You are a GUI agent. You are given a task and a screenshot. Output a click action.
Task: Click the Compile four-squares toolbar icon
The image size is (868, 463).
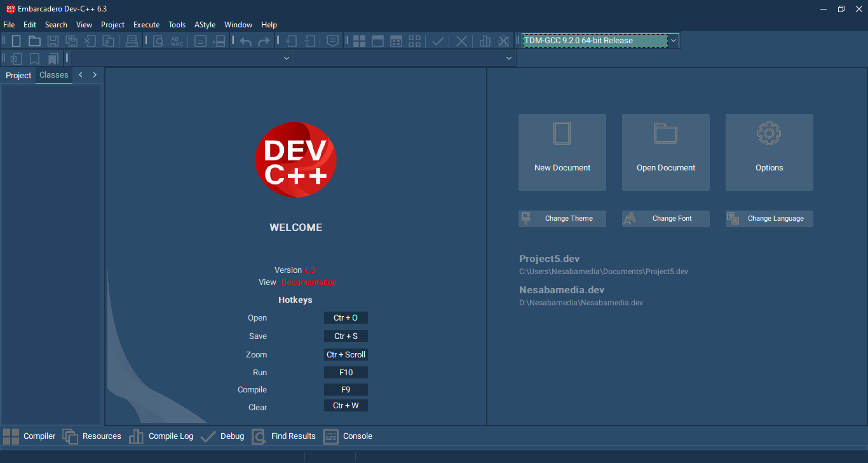(360, 41)
